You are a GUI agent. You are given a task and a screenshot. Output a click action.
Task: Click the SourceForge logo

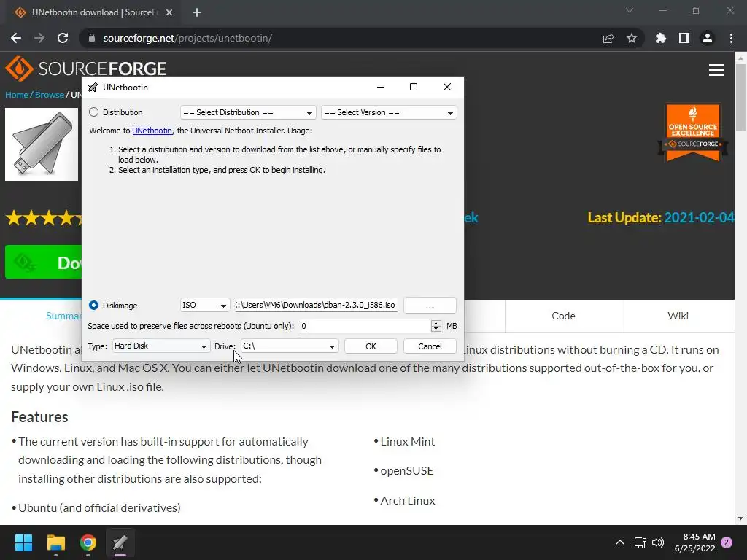[x=86, y=69]
